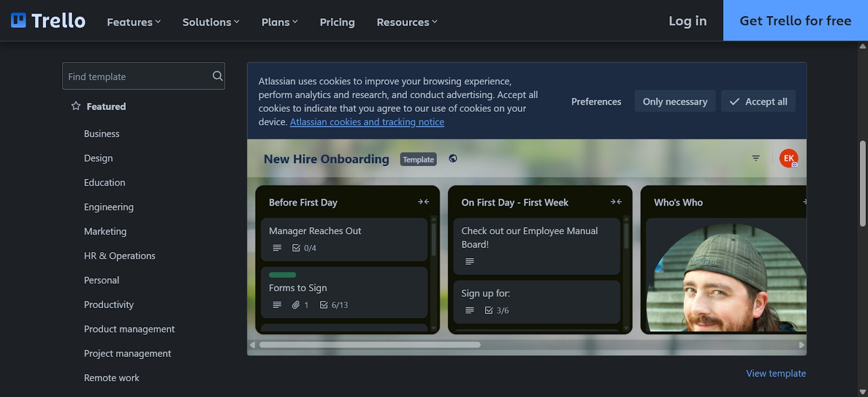Click the board horizontal scrollbar thumb
Image resolution: width=868 pixels, height=397 pixels.
coord(370,345)
